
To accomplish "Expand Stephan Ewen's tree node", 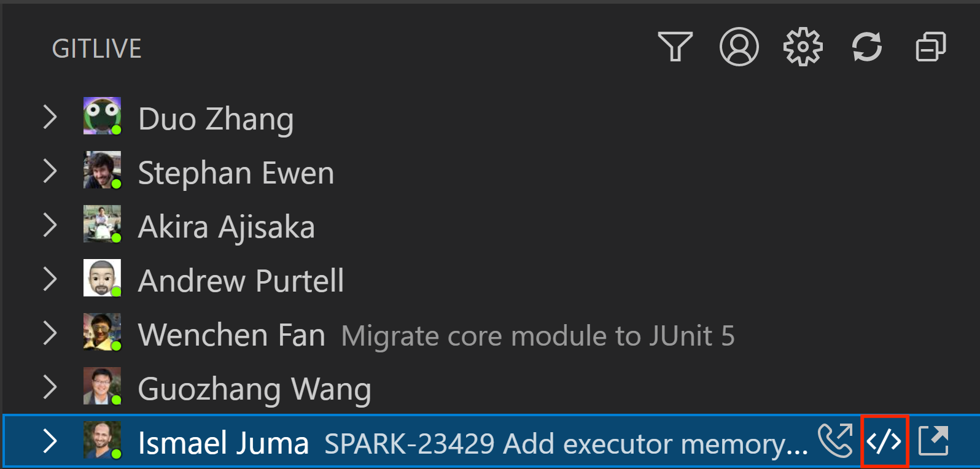I will [x=50, y=171].
